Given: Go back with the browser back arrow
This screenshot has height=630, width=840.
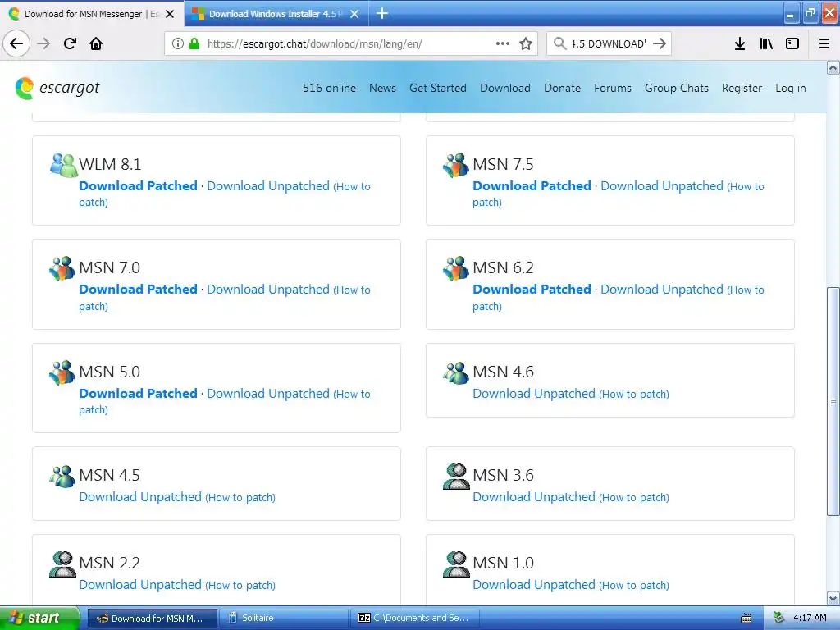Looking at the screenshot, I should (x=16, y=43).
